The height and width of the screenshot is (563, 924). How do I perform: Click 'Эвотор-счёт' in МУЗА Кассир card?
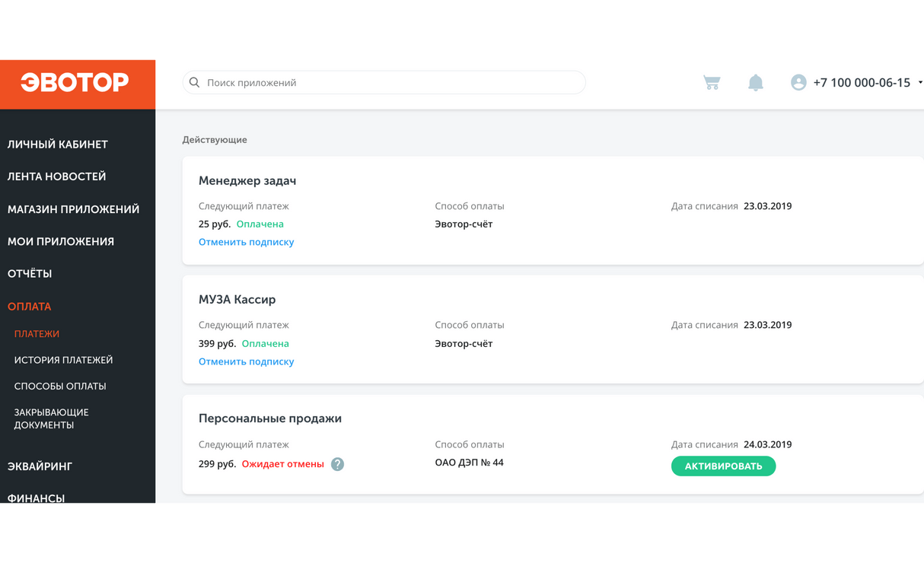[464, 344]
